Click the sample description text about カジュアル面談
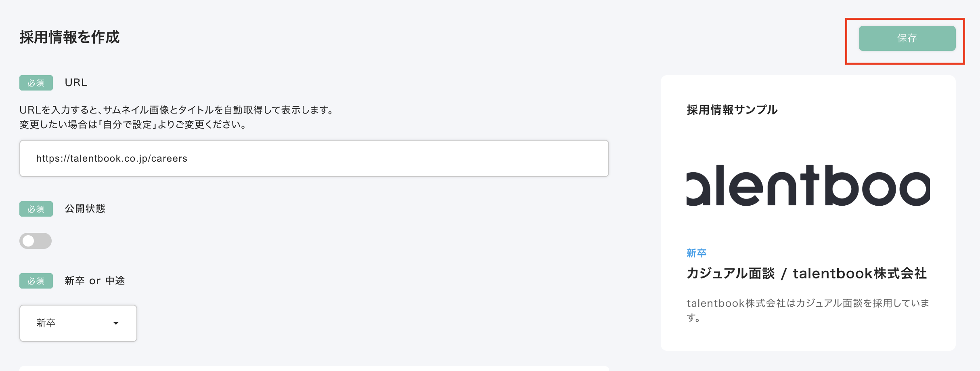The image size is (980, 371). coord(807,310)
